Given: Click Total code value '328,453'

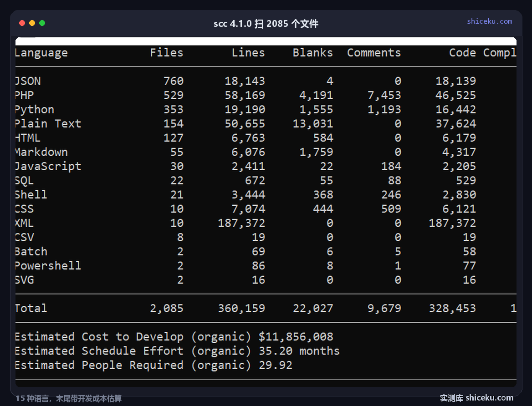Looking at the screenshot, I should tap(452, 309).
